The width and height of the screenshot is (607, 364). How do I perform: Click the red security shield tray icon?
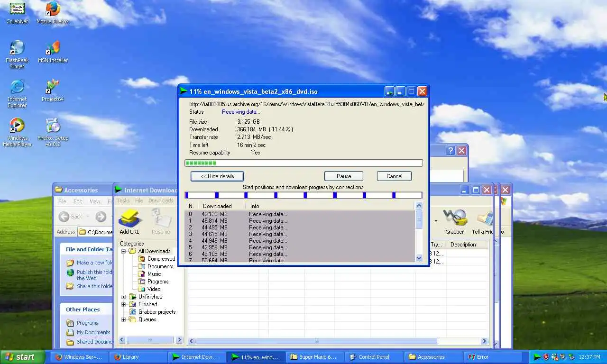tap(546, 357)
